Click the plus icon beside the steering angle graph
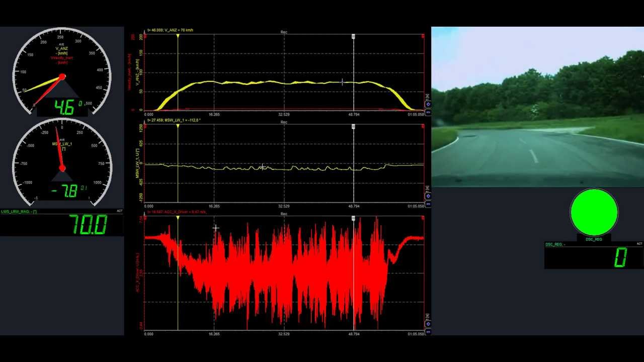The image size is (644, 362). pos(428,197)
